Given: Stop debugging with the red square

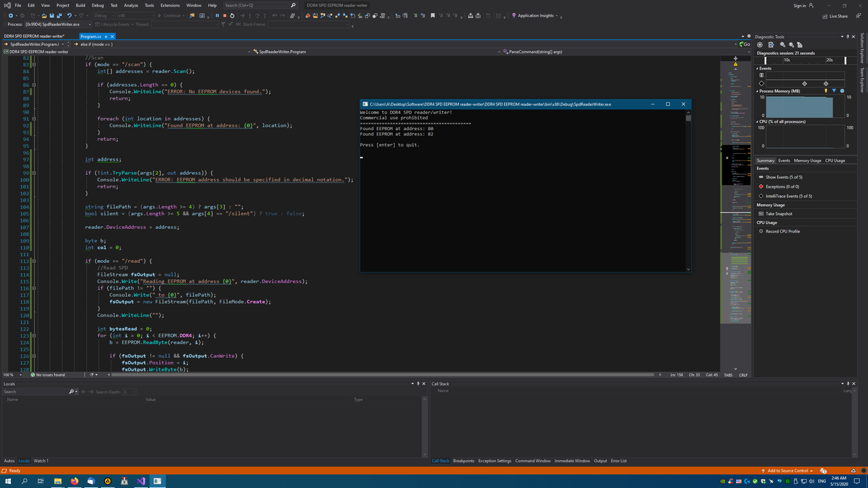Looking at the screenshot, I should [x=224, y=16].
